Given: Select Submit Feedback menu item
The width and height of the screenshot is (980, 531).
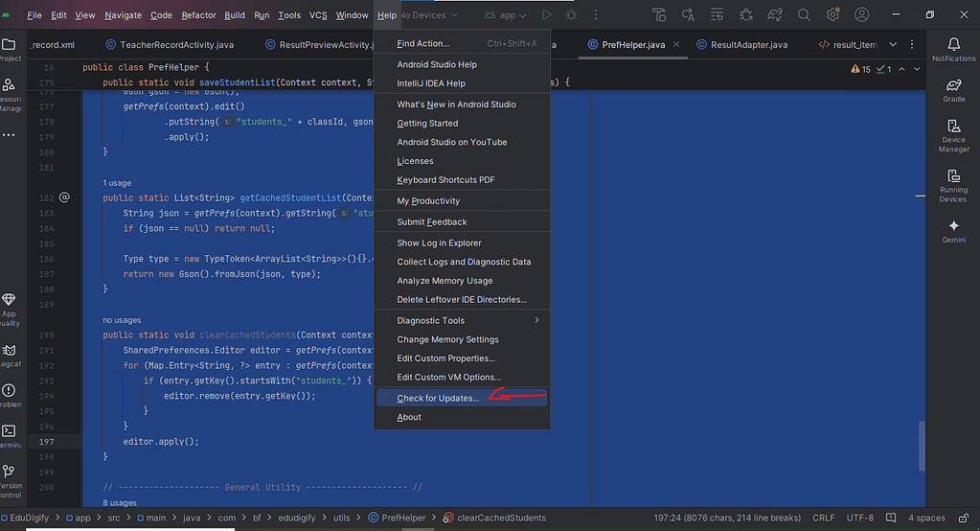Looking at the screenshot, I should tap(462, 222).
